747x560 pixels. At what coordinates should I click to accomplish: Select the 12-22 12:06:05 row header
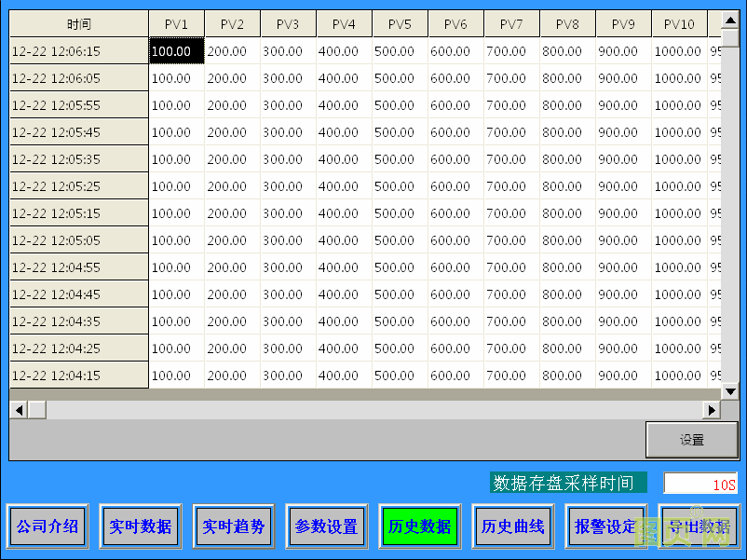coord(79,78)
